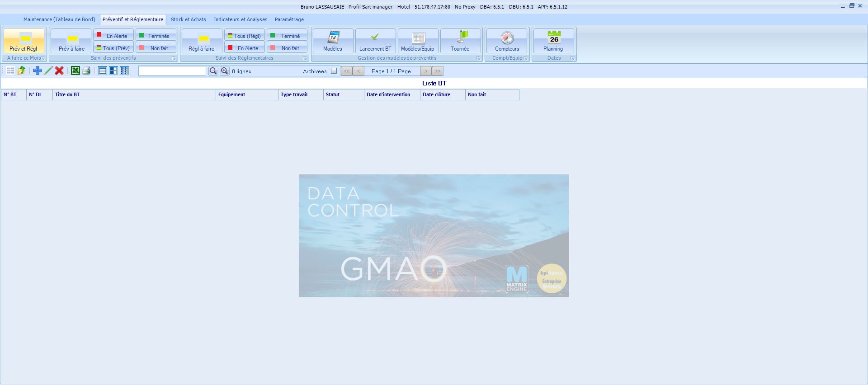Select the Préventif et Réglementaire tab
Viewport: 868px width, 385px height.
[133, 19]
